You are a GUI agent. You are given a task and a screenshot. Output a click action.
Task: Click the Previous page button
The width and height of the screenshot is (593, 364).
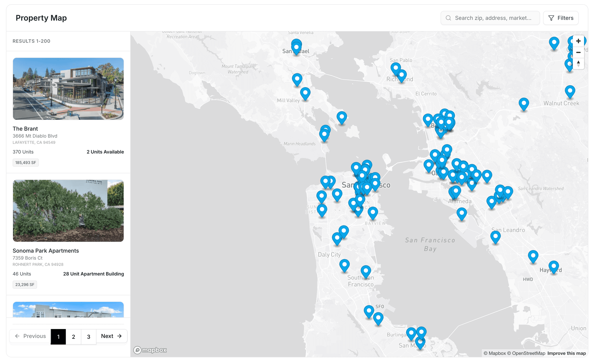click(30, 336)
